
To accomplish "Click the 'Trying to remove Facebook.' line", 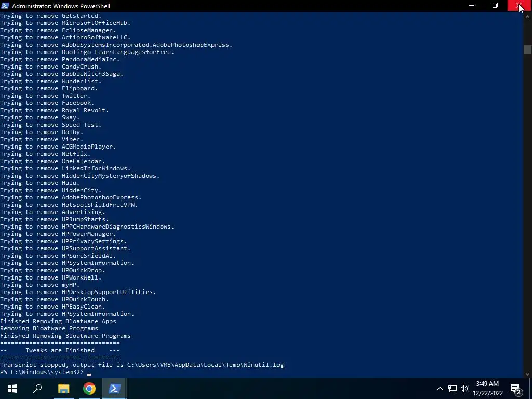I will pyautogui.click(x=47, y=103).
